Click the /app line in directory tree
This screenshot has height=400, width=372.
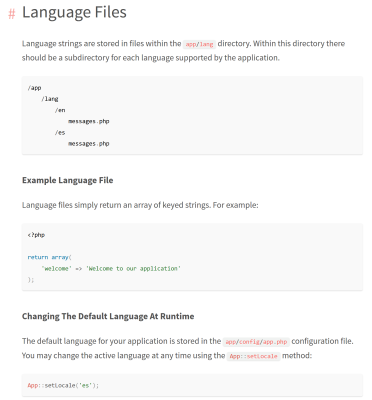pos(34,88)
